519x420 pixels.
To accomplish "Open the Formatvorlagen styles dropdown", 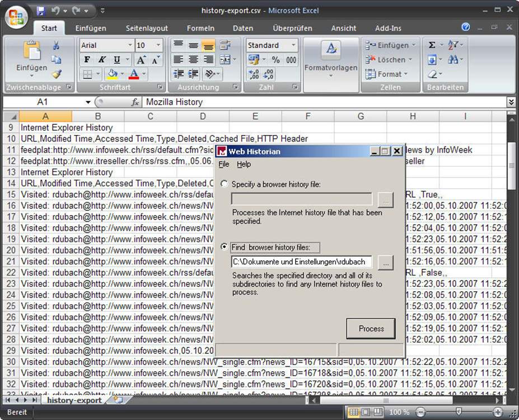I will coord(331,64).
